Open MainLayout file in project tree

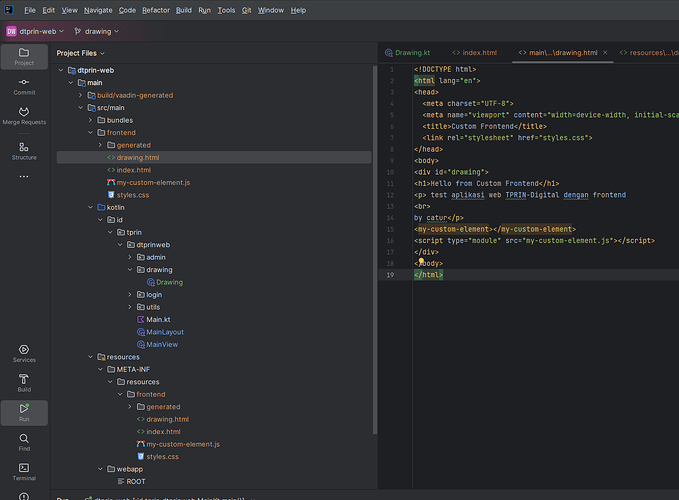click(165, 332)
